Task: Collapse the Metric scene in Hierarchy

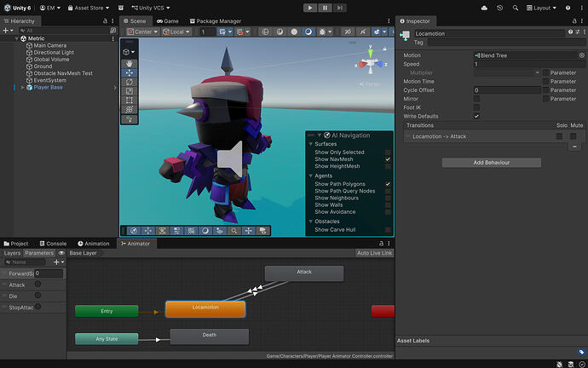Action: coord(16,38)
